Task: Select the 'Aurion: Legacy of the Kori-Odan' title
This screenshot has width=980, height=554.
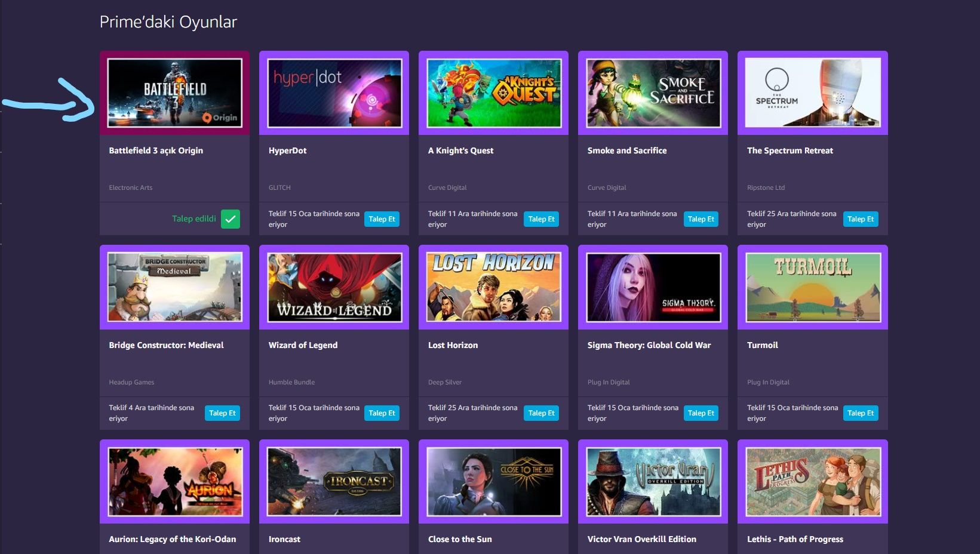Action: (172, 539)
